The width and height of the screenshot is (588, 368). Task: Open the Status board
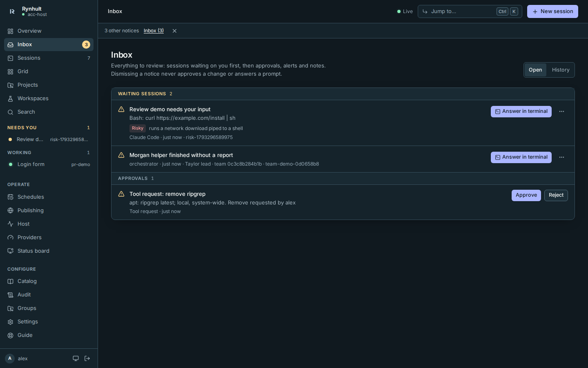click(x=49, y=251)
